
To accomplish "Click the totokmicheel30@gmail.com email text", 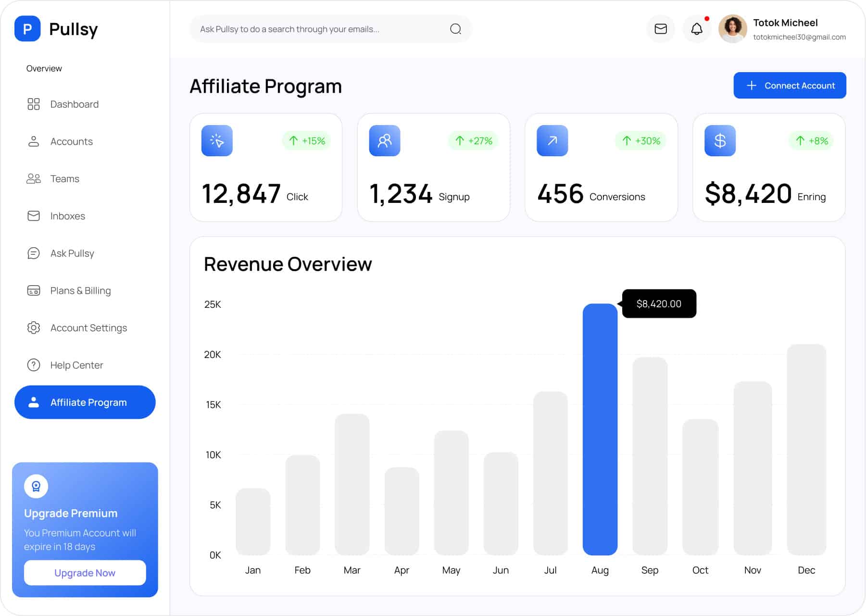I will 799,37.
